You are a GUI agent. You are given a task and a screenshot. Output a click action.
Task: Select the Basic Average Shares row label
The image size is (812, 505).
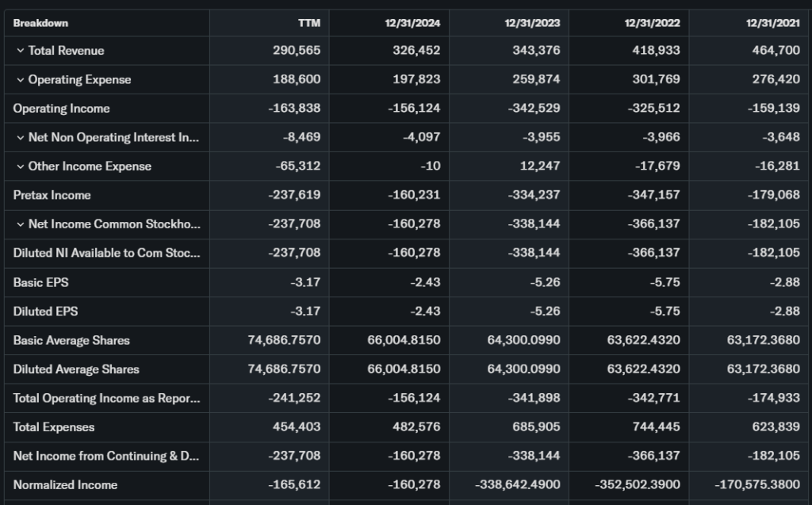71,340
